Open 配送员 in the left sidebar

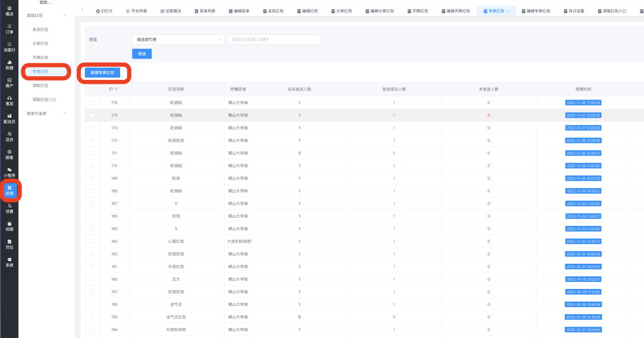pos(9,118)
